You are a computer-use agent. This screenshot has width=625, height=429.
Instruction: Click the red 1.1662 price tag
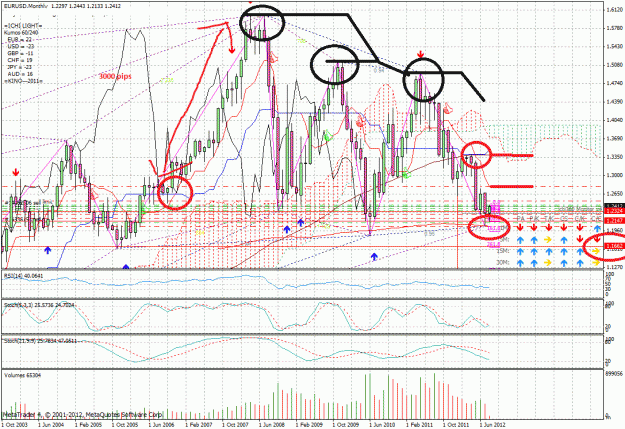(x=614, y=246)
